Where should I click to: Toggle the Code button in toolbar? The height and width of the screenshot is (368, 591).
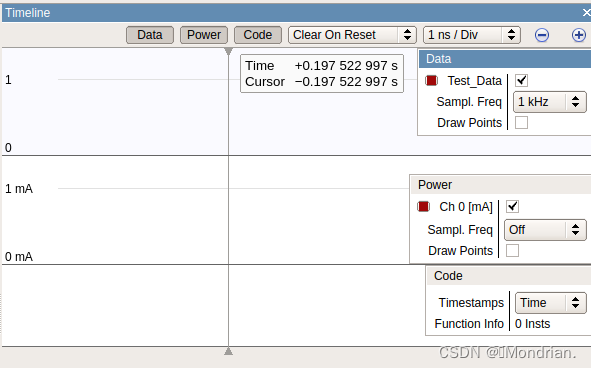tap(258, 35)
